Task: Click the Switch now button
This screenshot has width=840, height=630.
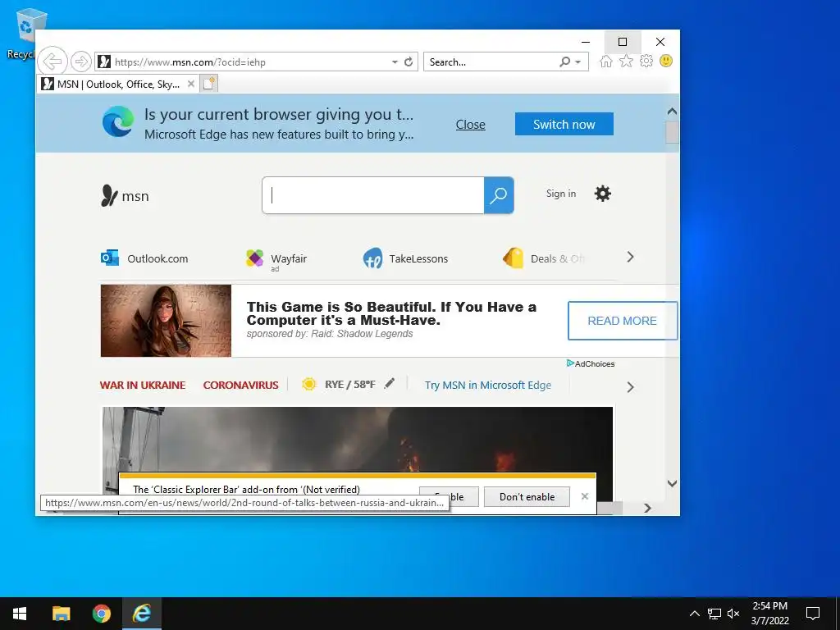Action: (564, 125)
